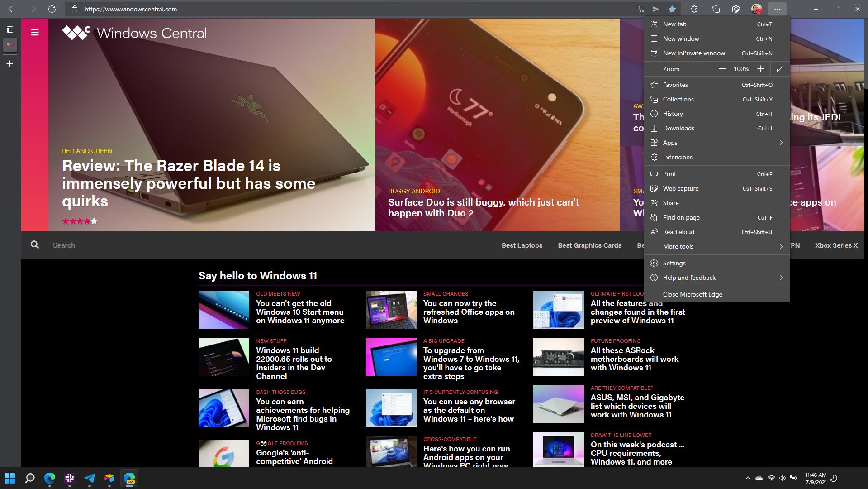Open taskbar Search

[x=30, y=478]
